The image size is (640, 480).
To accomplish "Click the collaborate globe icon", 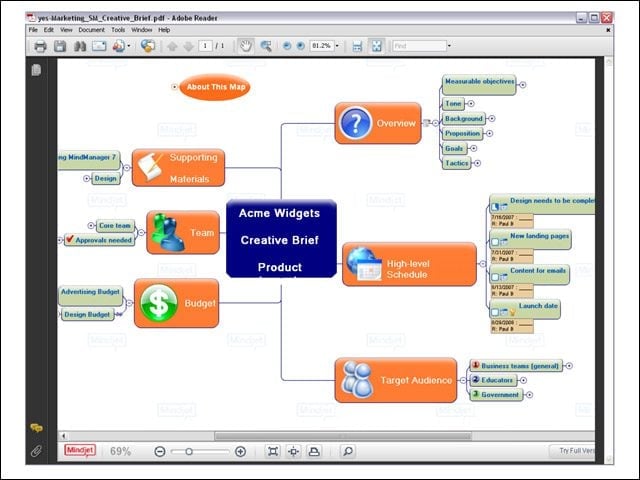I will pyautogui.click(x=148, y=46).
